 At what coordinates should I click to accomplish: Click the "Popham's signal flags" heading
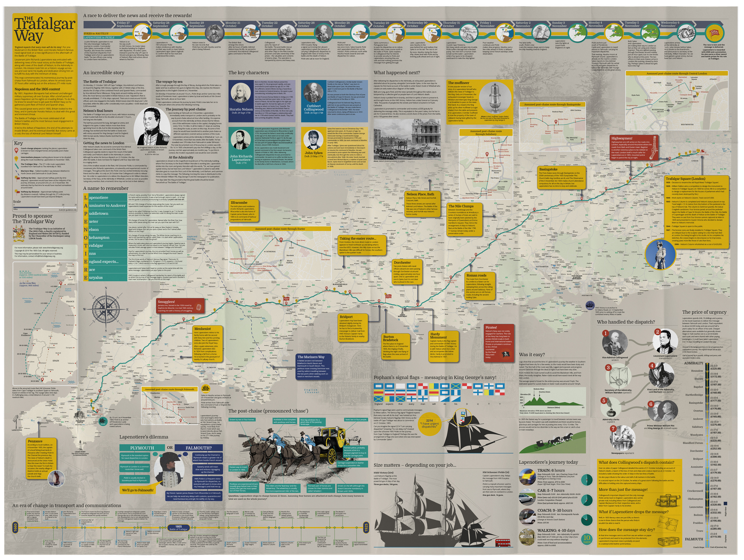(x=435, y=377)
